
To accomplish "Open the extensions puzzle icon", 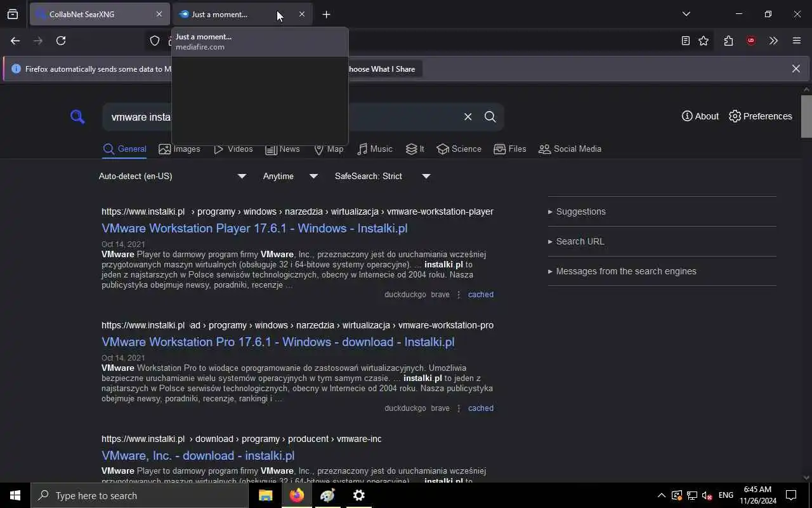I will tap(728, 41).
